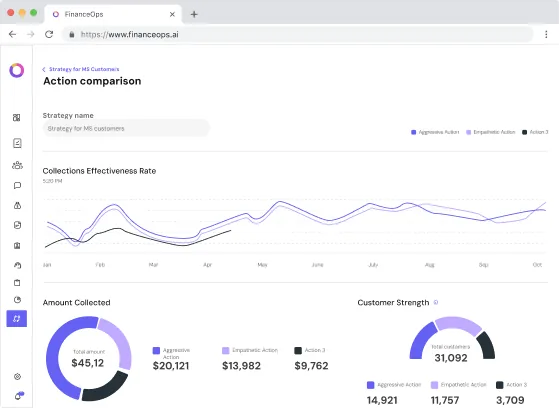Toggle Aggressive Action in chart legend
559x408 pixels.
tap(435, 132)
